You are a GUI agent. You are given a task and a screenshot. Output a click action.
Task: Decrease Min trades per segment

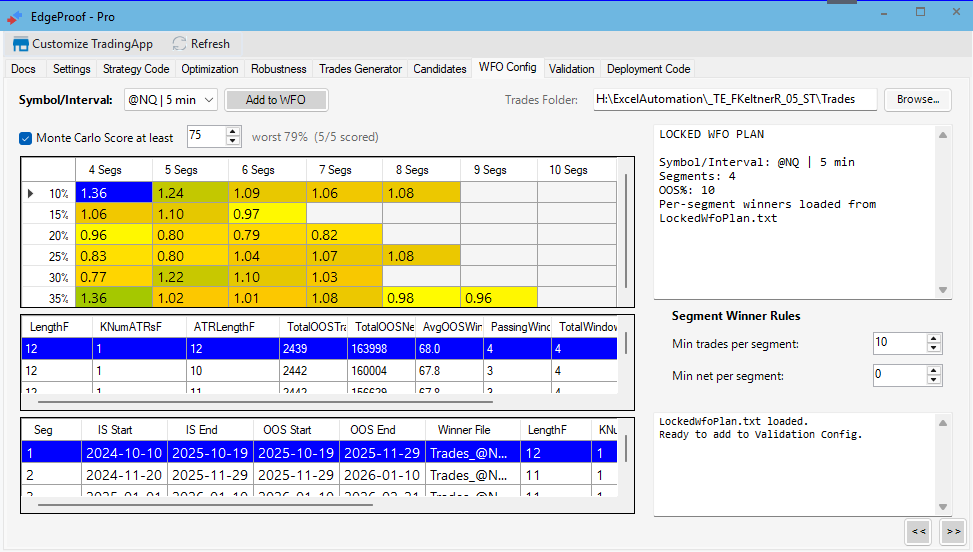pos(934,348)
